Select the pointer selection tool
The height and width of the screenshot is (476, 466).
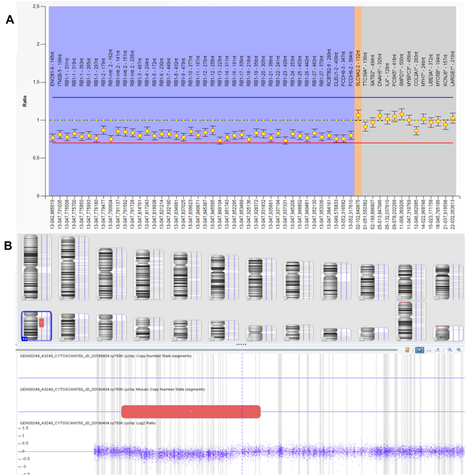pos(419,350)
